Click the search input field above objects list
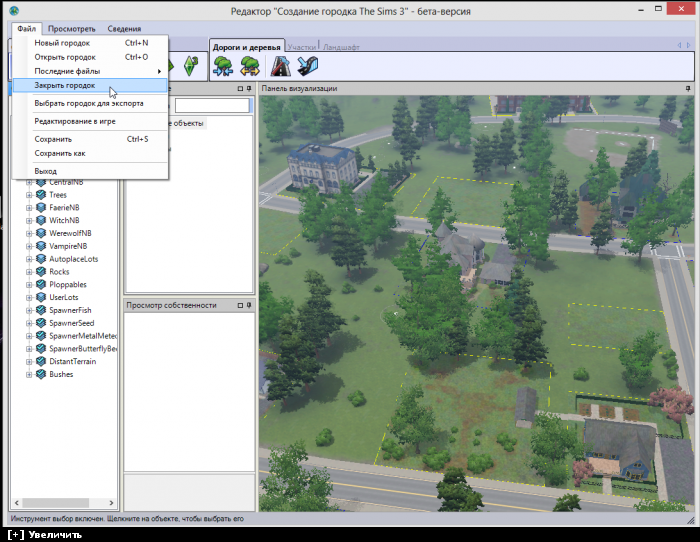 [212, 105]
